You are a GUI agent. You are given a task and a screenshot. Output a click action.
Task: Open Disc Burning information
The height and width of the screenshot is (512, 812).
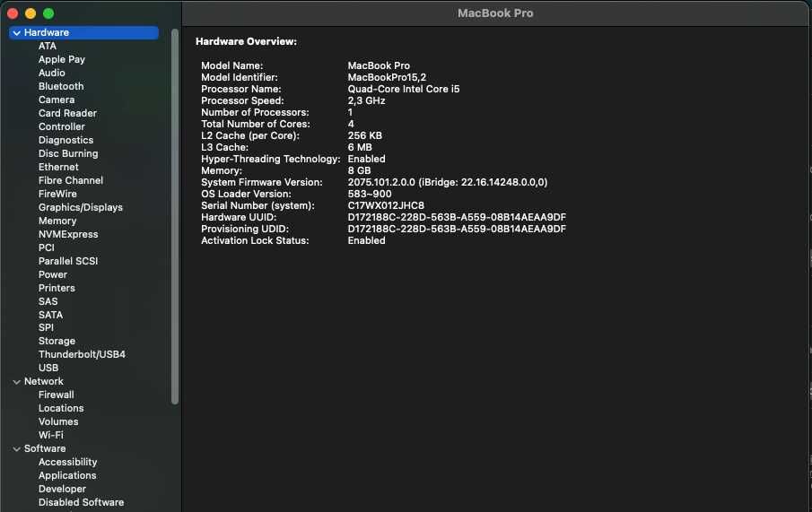pos(68,153)
